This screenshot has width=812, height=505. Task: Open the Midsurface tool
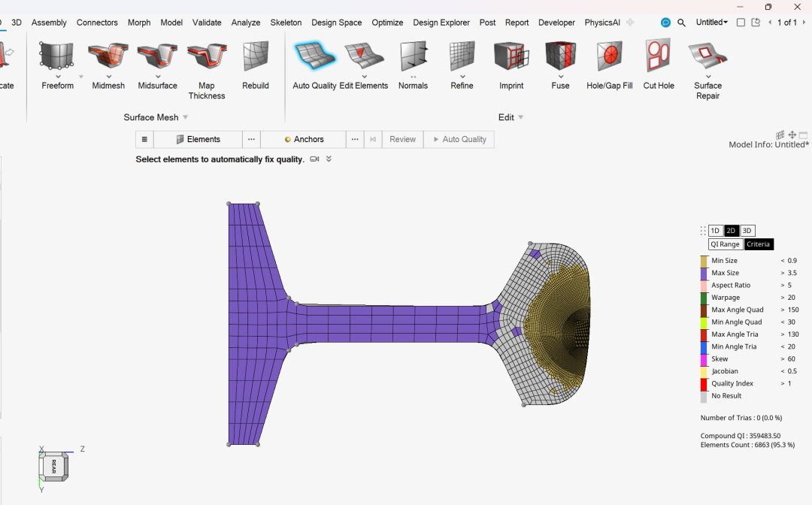click(157, 56)
